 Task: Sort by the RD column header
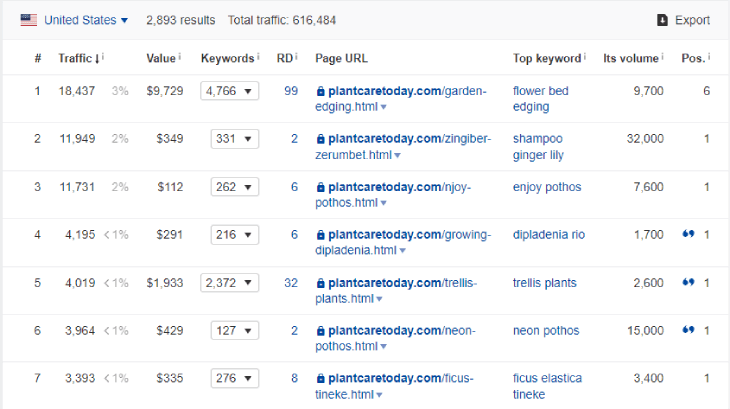[284, 59]
